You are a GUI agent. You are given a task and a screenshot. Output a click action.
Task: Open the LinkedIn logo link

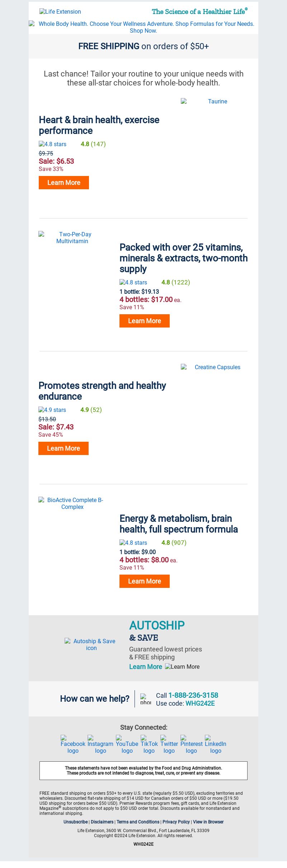coord(216,744)
